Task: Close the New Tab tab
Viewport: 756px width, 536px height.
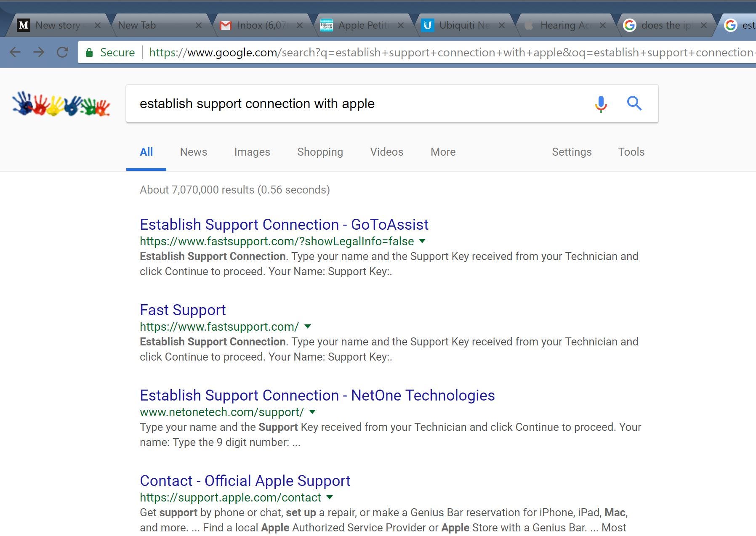Action: 199,25
